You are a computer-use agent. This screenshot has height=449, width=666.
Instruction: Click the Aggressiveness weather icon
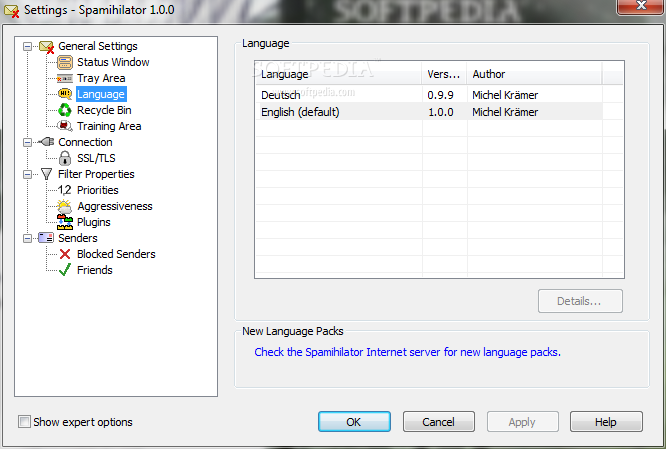(x=65, y=206)
